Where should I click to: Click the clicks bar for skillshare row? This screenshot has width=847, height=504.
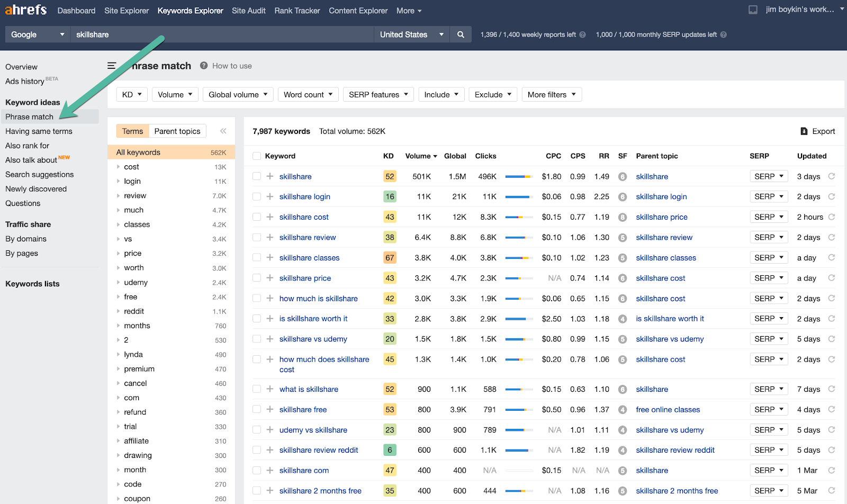(x=518, y=176)
